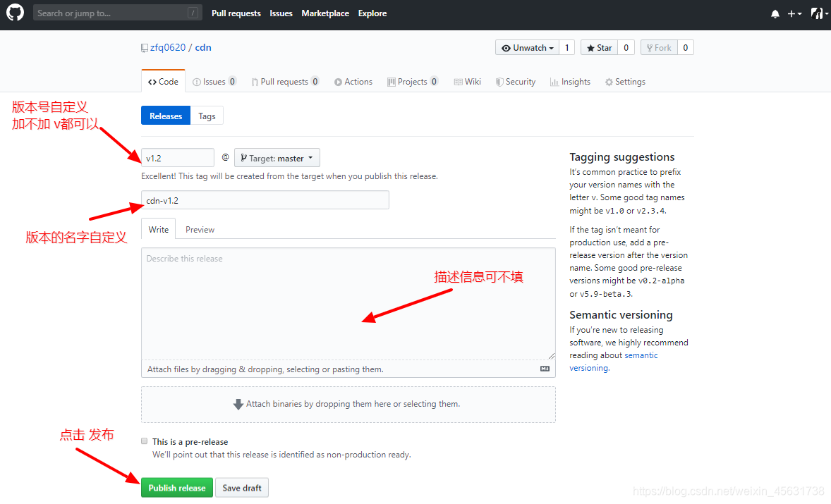Switch to the Insights tab
The height and width of the screenshot is (504, 831).
point(570,82)
